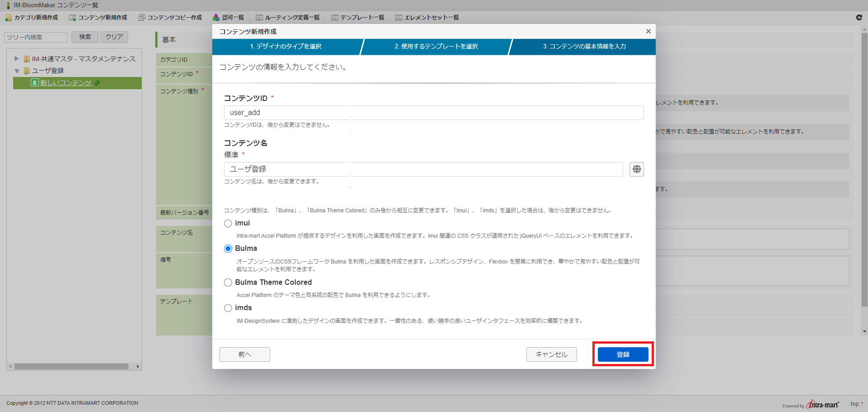Click the ルーティング定義一覧 toolbar icon
Image resolution: width=868 pixels, height=412 pixels.
259,18
